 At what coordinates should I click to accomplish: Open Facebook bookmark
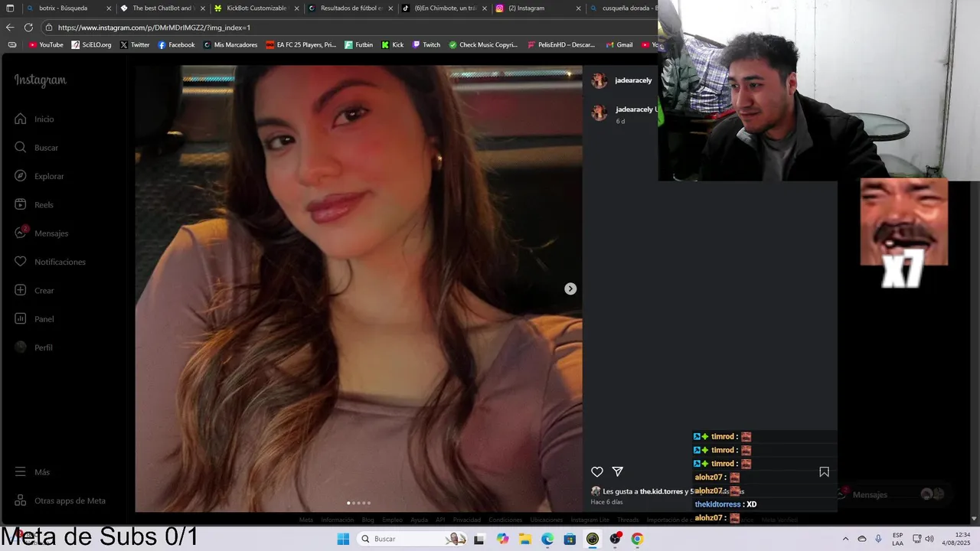click(176, 45)
